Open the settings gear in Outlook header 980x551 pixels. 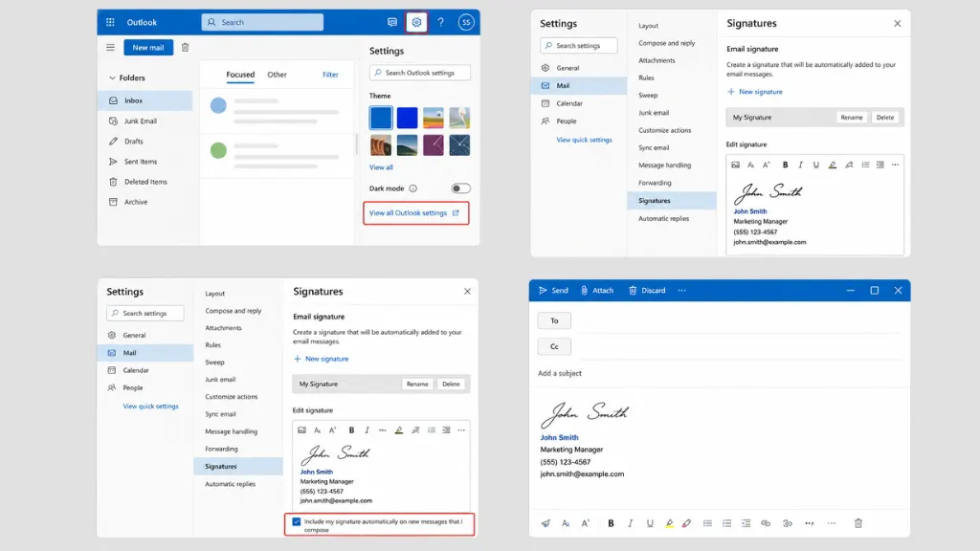pyautogui.click(x=416, y=23)
